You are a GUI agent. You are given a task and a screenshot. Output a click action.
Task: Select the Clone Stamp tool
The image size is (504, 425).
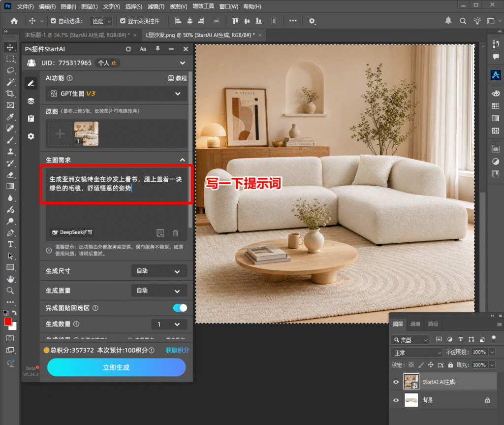click(x=10, y=152)
